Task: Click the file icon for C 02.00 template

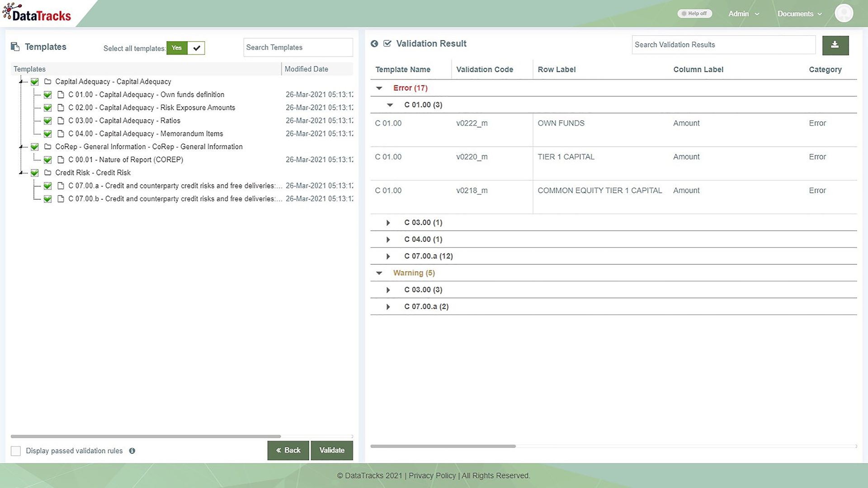Action: [x=61, y=108]
